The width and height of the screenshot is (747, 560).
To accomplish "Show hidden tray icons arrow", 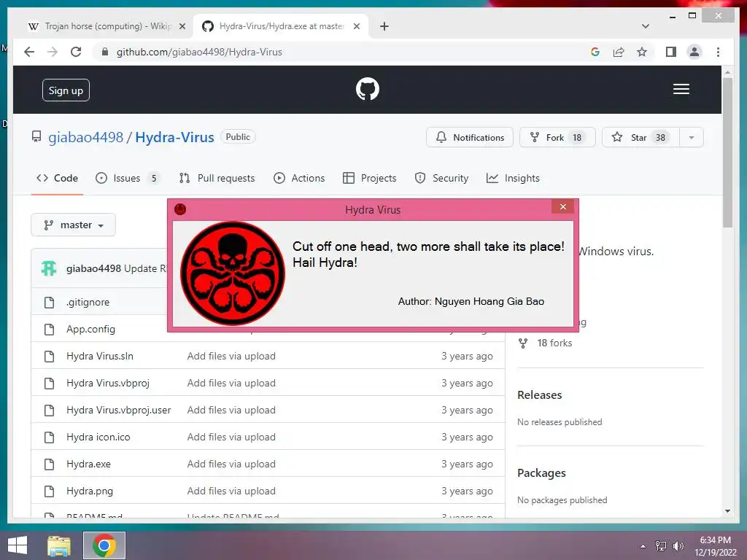I will coord(643,546).
